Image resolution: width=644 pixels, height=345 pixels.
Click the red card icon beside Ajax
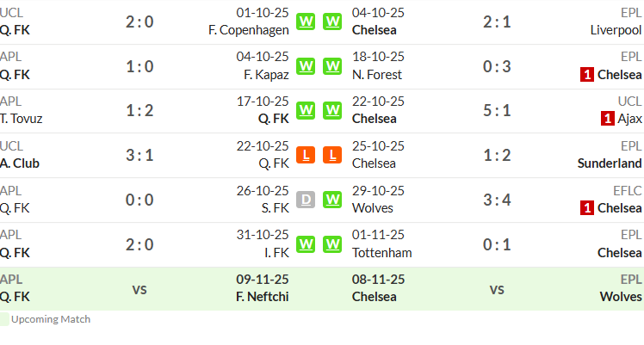[607, 119]
